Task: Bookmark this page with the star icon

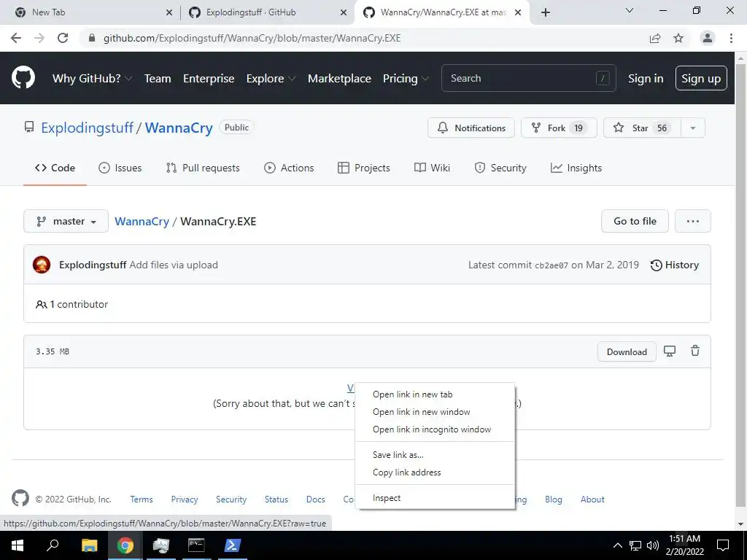Action: 678,38
